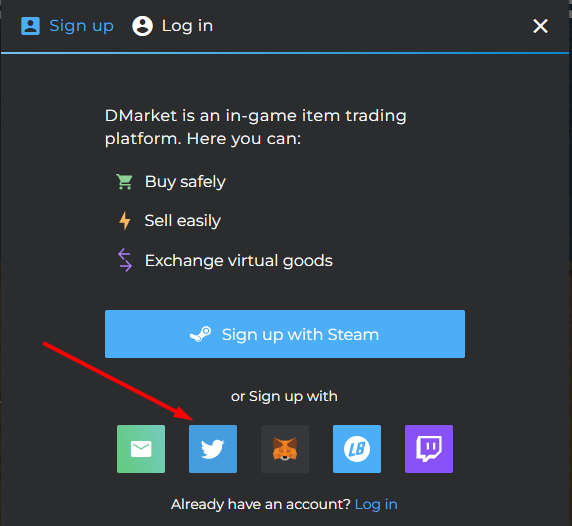Click the 'or Sign up with' text
Viewport: 572px width, 526px height.
coord(284,397)
